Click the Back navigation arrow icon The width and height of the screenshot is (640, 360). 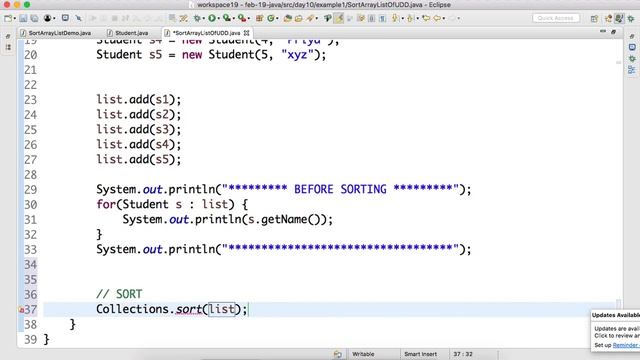pos(437,18)
